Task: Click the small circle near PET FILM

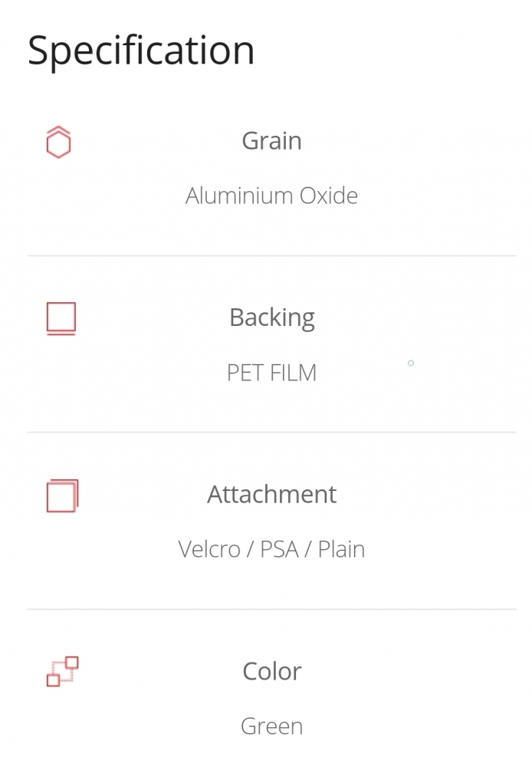Action: tap(411, 363)
